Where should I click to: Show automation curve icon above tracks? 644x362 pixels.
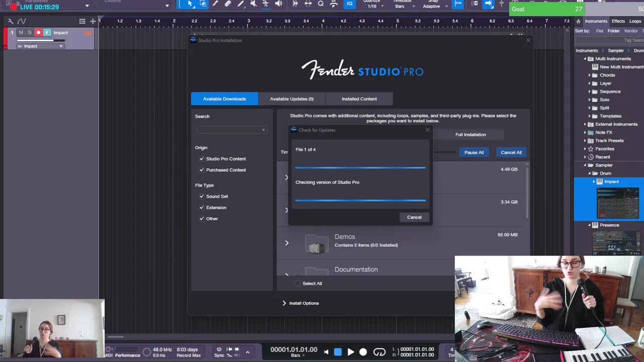22,21
